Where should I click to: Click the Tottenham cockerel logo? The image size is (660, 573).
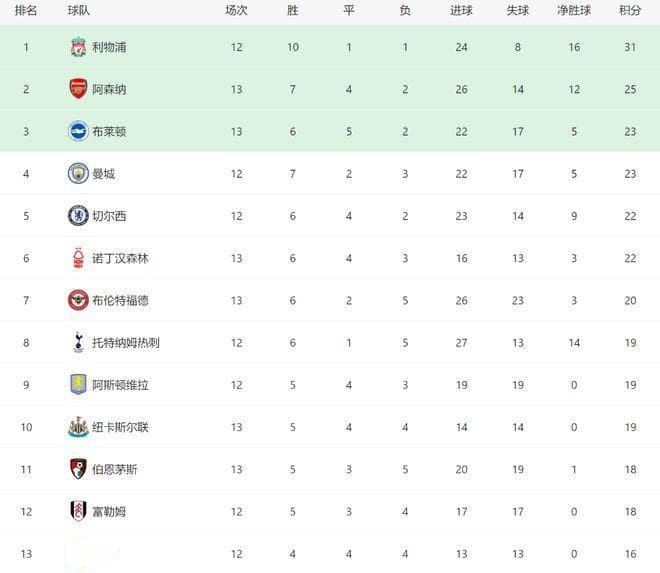coord(78,342)
